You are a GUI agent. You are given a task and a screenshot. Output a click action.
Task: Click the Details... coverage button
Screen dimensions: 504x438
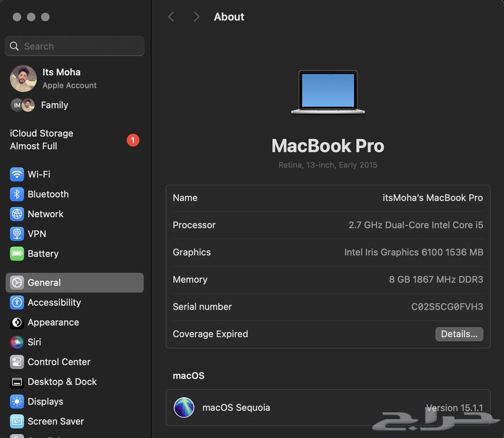coord(459,334)
